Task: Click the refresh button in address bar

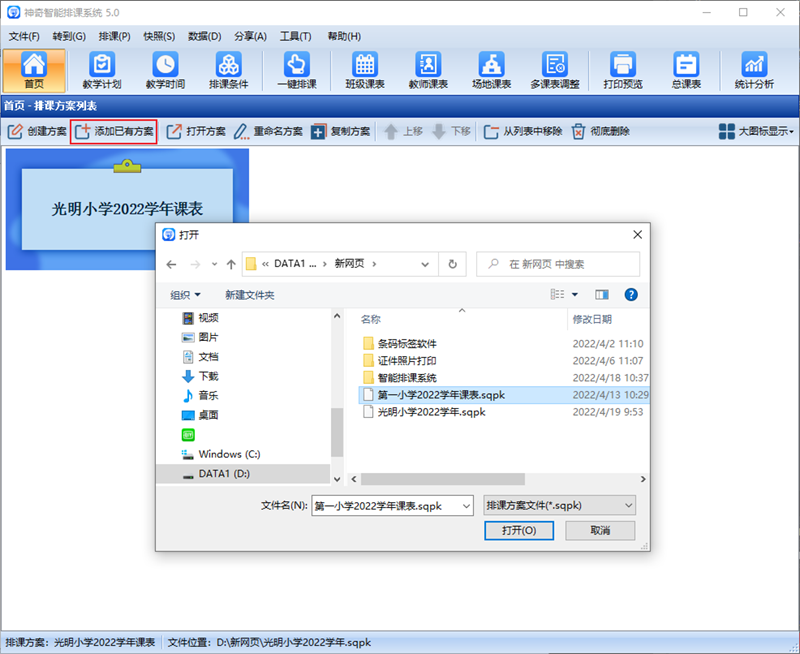Action: [452, 264]
